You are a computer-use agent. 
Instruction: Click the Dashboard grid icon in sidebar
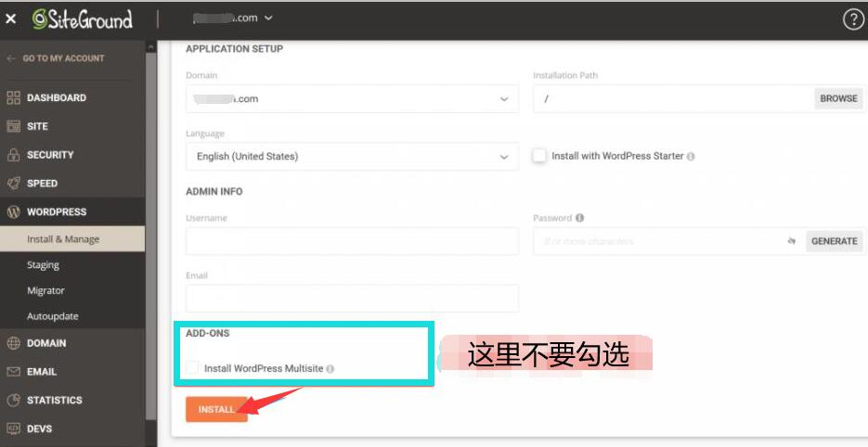(13, 97)
